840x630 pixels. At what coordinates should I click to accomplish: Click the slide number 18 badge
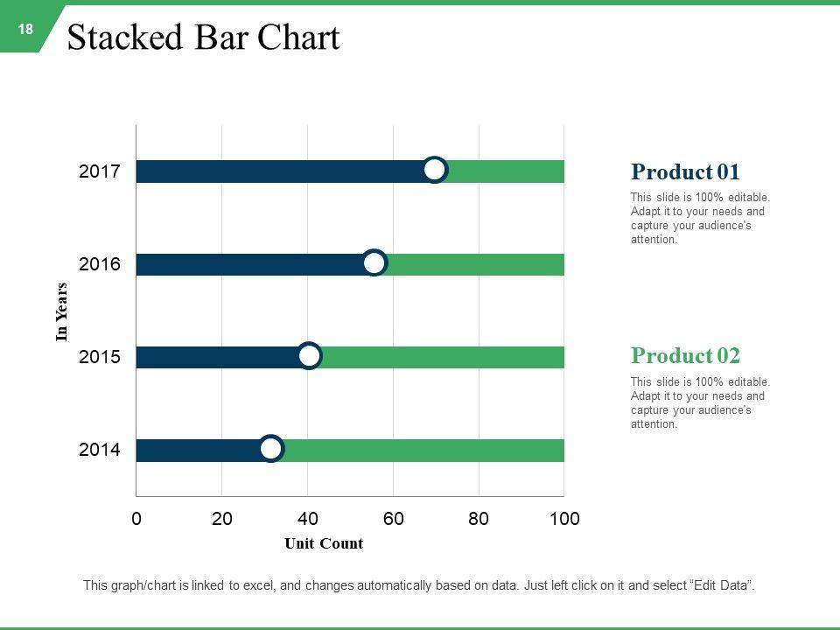(x=24, y=30)
